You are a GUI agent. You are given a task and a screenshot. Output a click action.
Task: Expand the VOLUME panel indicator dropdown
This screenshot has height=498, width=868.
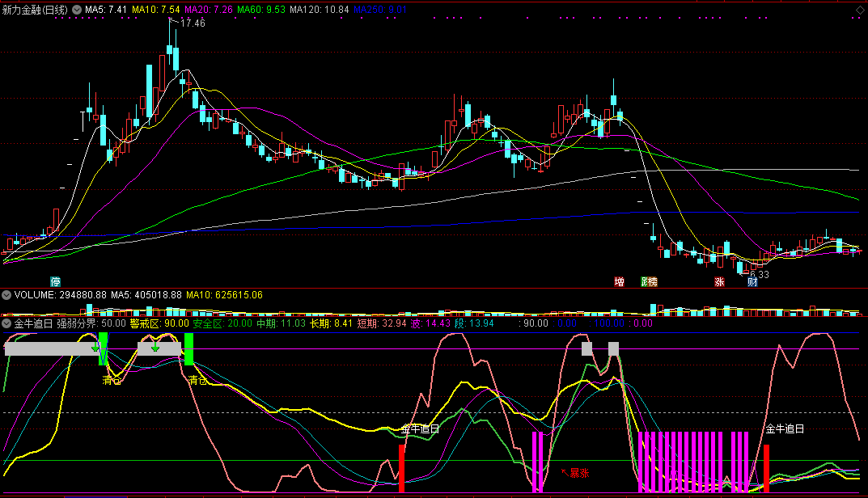[6, 295]
